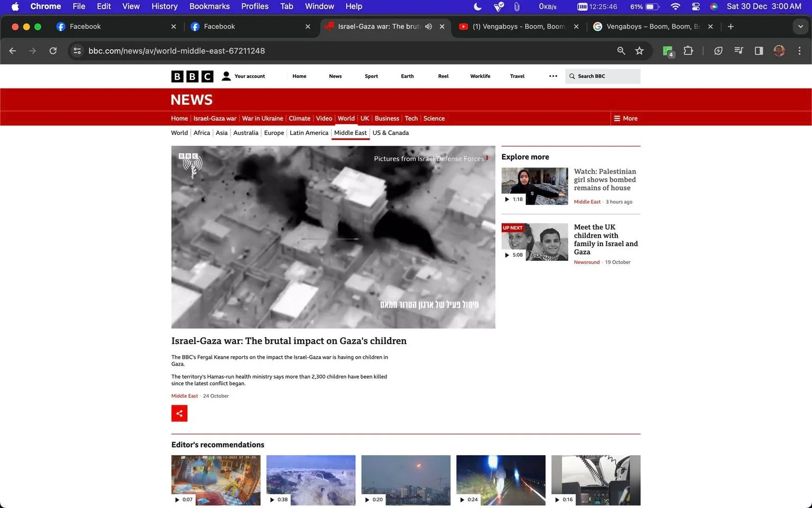Expand the More menu in BBC News bar

pyautogui.click(x=625, y=119)
